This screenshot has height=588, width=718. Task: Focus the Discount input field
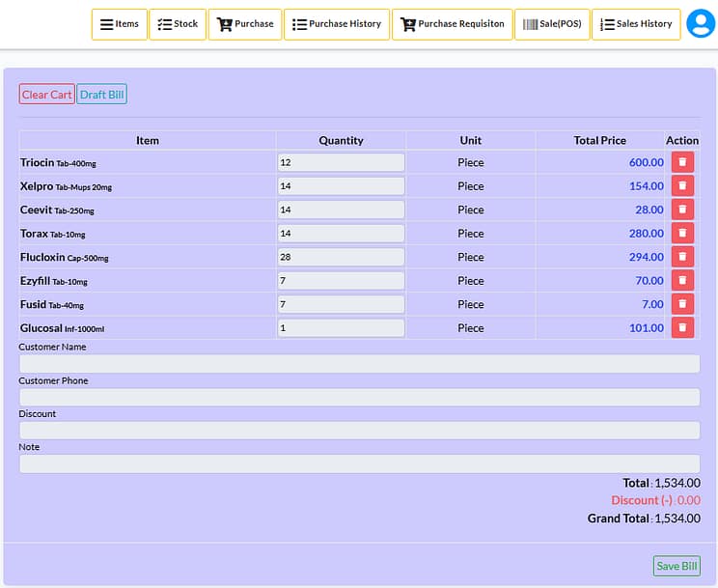coord(359,431)
